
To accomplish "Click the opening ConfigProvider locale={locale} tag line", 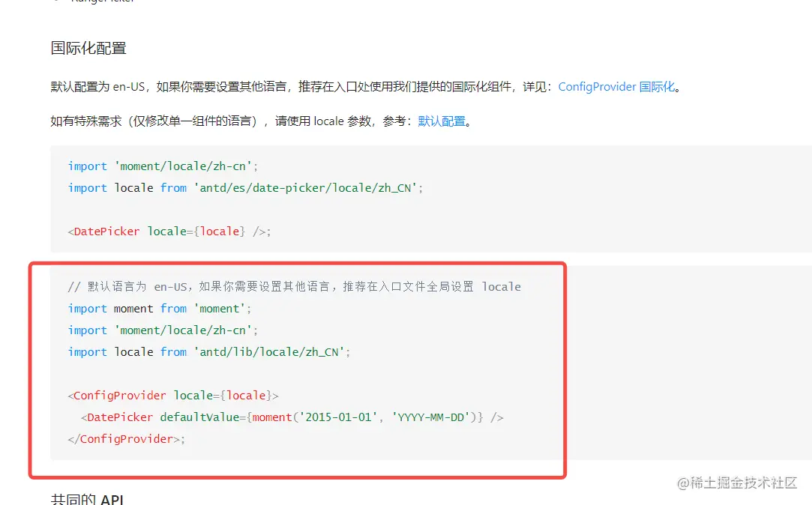I will pyautogui.click(x=173, y=396).
